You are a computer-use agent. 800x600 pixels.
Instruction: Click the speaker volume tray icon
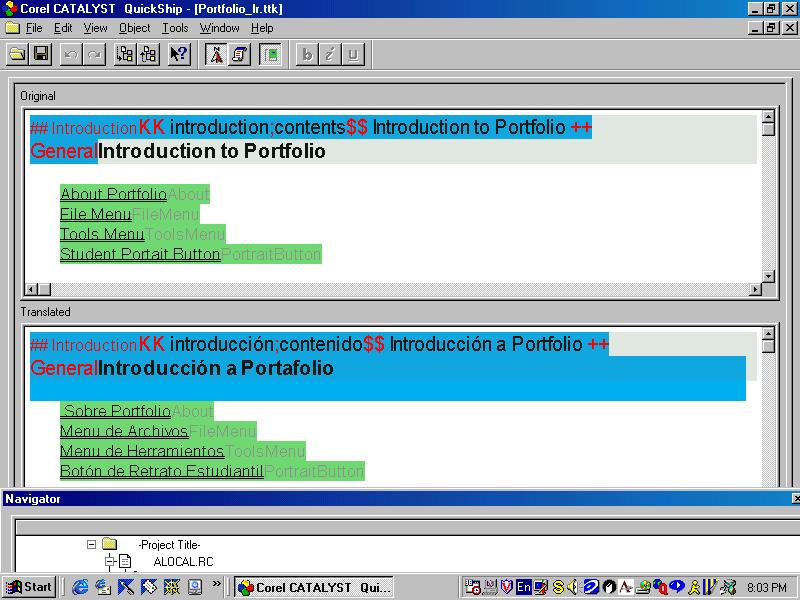572,587
